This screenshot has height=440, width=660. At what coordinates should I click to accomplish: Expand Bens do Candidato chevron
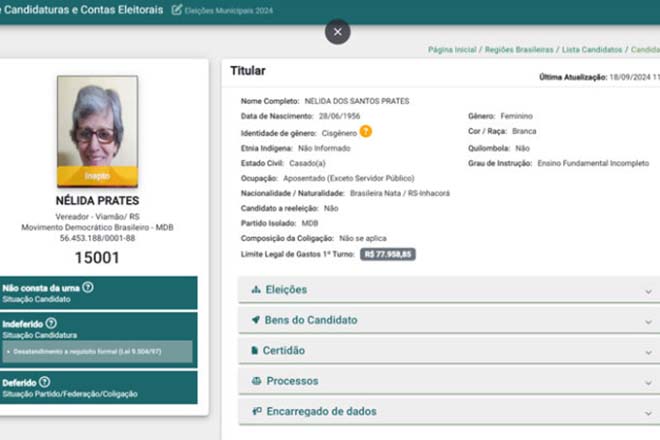point(648,322)
